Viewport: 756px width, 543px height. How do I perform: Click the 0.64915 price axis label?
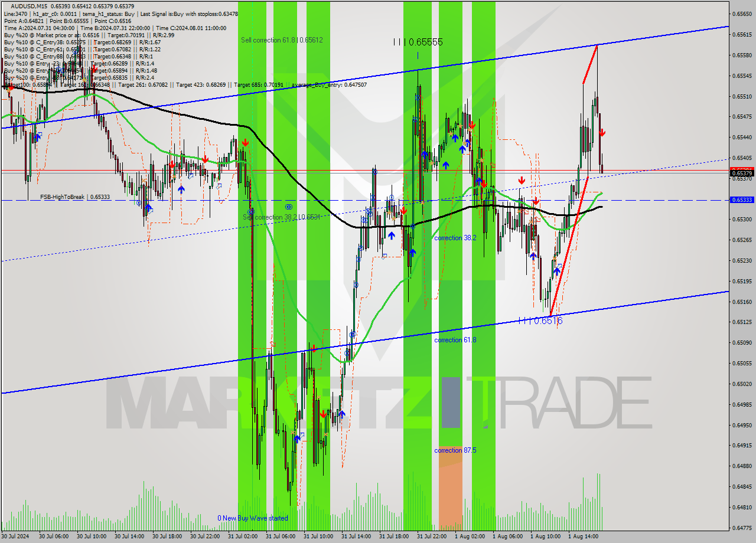click(742, 445)
